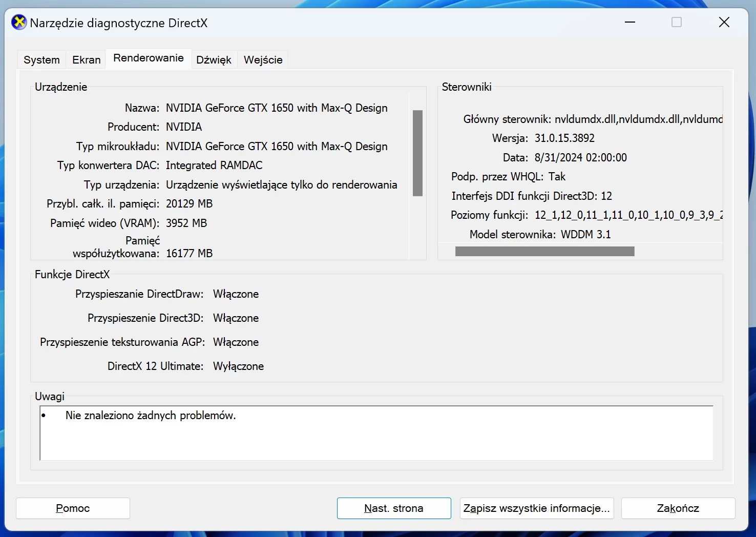Image resolution: width=756 pixels, height=537 pixels.
Task: Select the Renderowanie tab
Action: click(x=149, y=58)
